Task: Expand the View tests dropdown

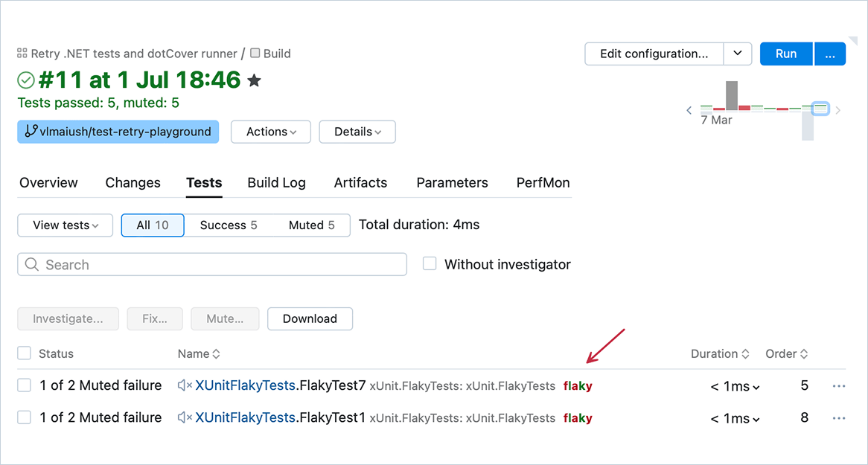Action: [x=65, y=225]
